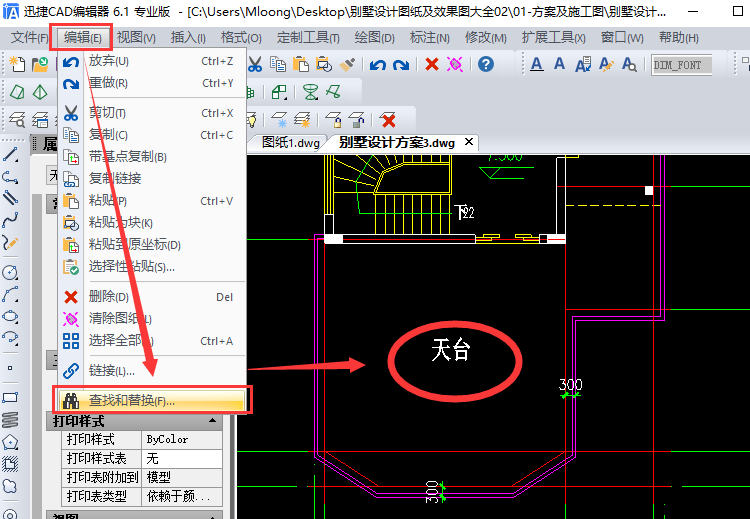Choose 粘贴到原坐标(D) menu entry
The width and height of the screenshot is (750, 519).
pyautogui.click(x=152, y=244)
